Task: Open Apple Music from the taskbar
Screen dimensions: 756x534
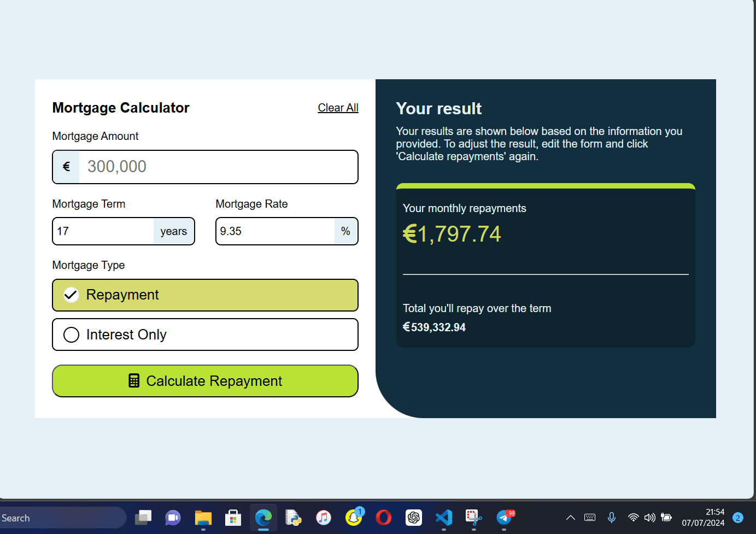Action: 324,518
